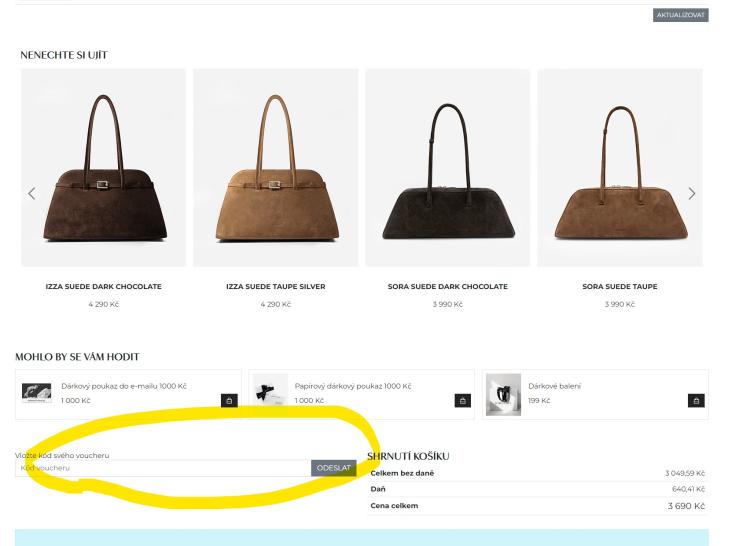Submit voucher with ODESLAT button
Viewport: 750px width, 546px height.
[x=333, y=468]
